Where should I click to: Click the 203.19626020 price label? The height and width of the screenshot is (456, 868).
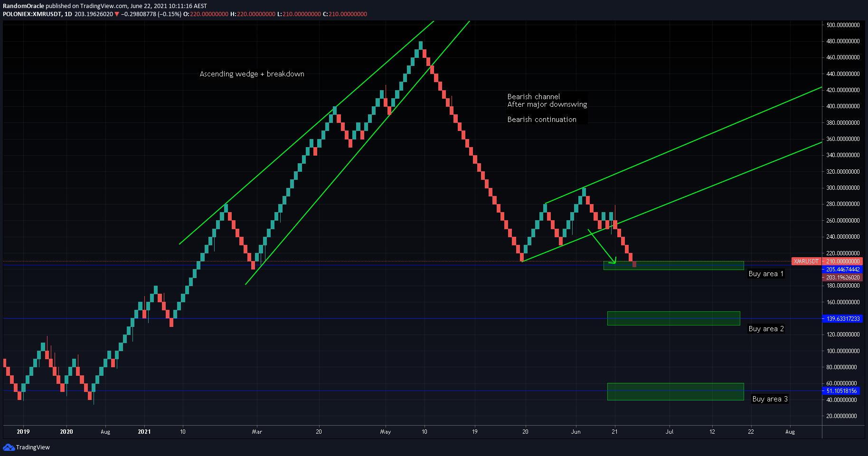click(x=842, y=278)
